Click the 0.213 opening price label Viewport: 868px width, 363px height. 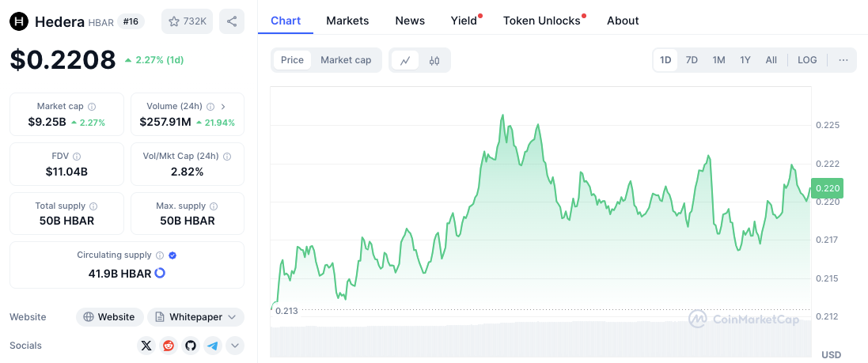coord(286,311)
